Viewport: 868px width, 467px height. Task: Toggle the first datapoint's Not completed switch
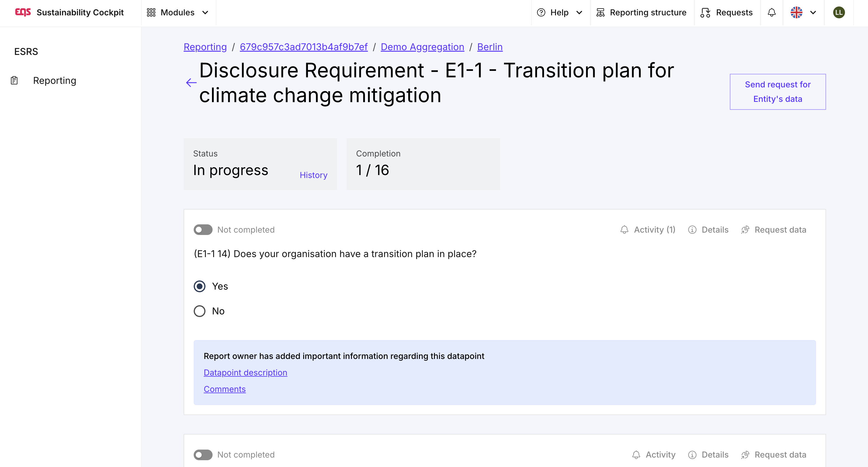pyautogui.click(x=203, y=230)
